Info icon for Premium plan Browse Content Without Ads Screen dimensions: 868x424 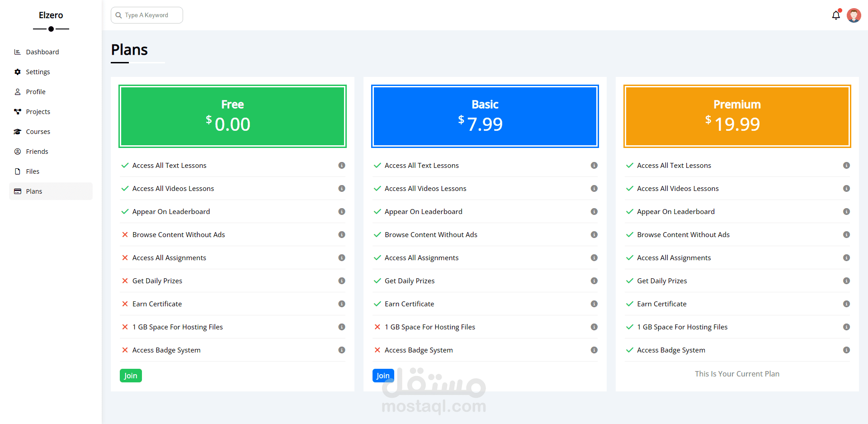pos(846,235)
